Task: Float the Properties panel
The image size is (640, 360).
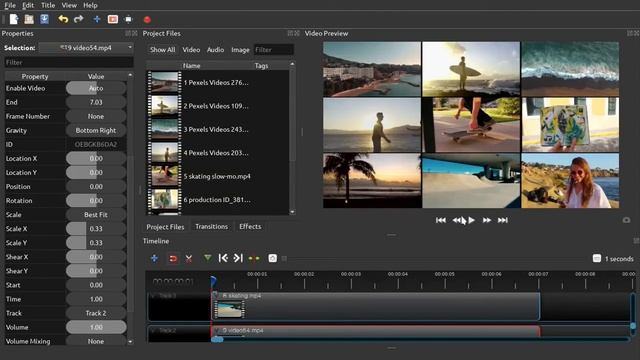Action: (128, 33)
